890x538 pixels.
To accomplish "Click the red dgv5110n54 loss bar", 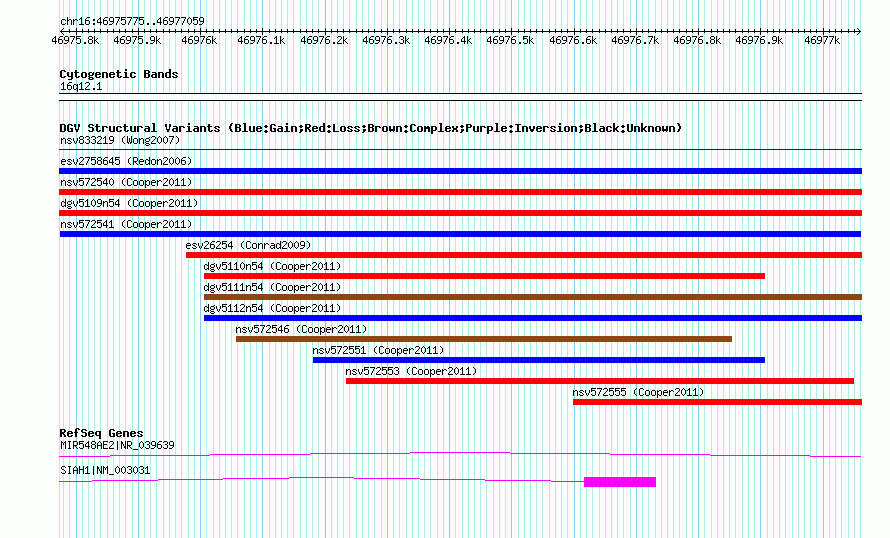I will point(484,276).
